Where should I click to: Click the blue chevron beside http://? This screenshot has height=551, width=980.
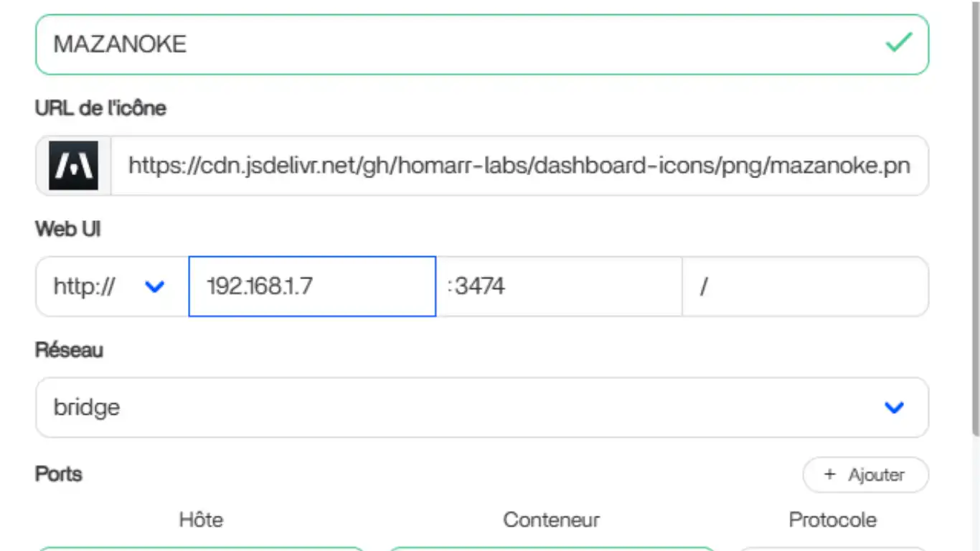tap(155, 287)
